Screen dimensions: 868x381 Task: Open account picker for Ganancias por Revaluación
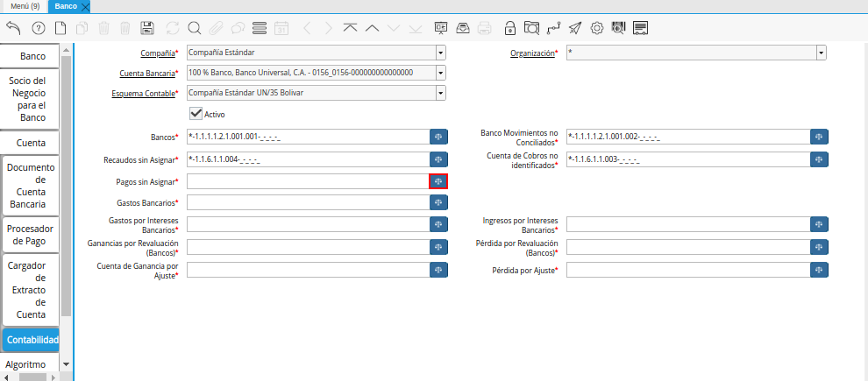438,247
